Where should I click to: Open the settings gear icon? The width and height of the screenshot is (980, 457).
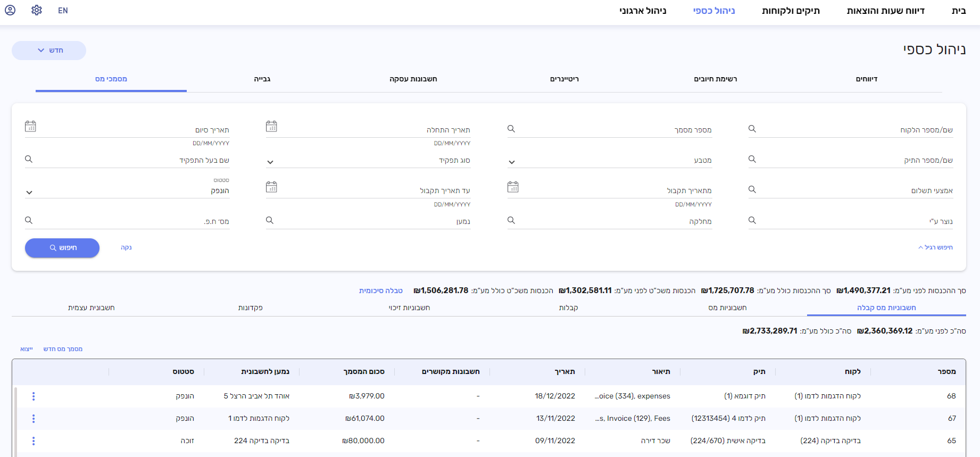(x=37, y=10)
